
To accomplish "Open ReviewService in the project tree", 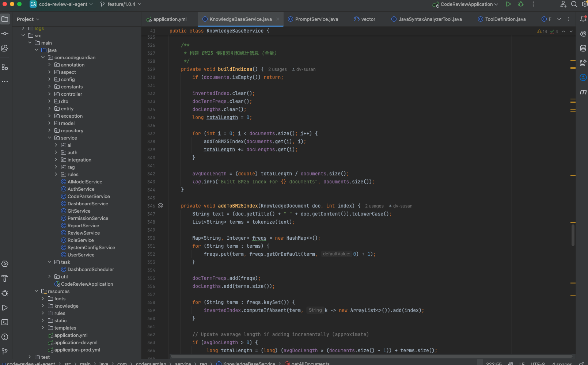I will pos(83,233).
